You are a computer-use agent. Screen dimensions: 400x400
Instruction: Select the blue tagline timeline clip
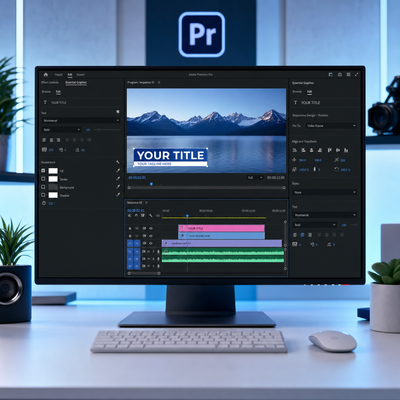click(221, 236)
